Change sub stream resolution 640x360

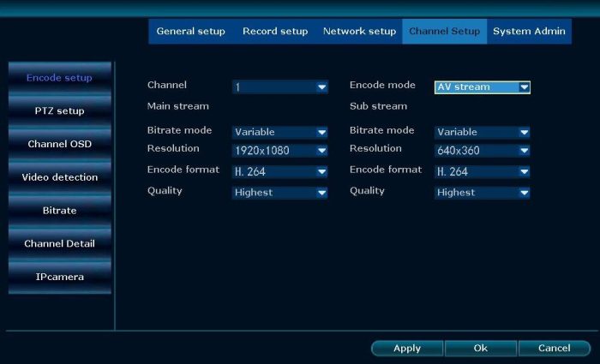coord(483,151)
